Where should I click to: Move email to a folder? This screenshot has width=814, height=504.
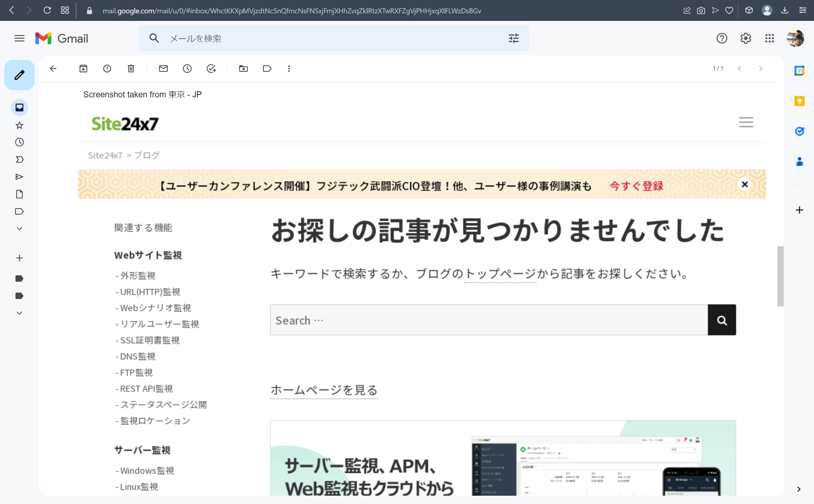[x=244, y=69]
